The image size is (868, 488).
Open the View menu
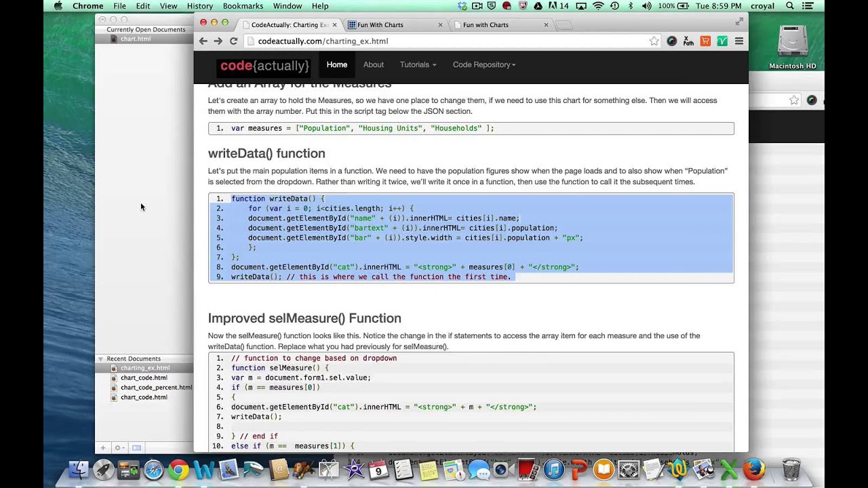pyautogui.click(x=169, y=6)
